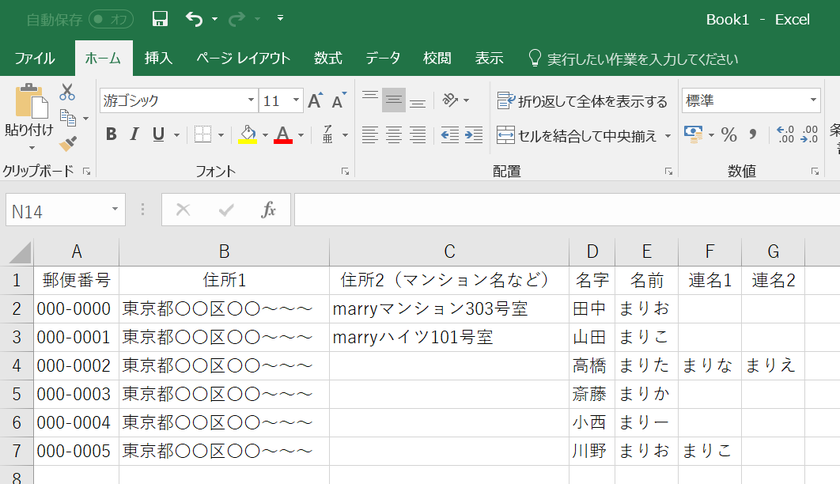Switch to the 挿入 tab

pyautogui.click(x=158, y=58)
